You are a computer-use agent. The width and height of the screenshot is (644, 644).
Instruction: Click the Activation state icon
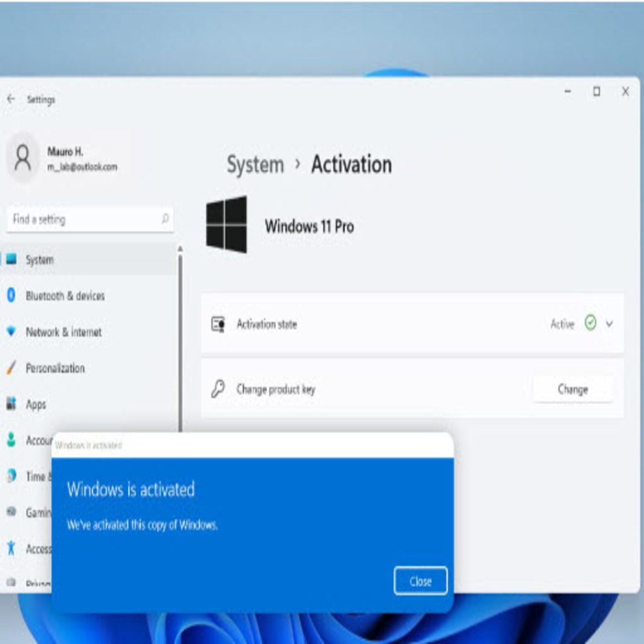[218, 324]
